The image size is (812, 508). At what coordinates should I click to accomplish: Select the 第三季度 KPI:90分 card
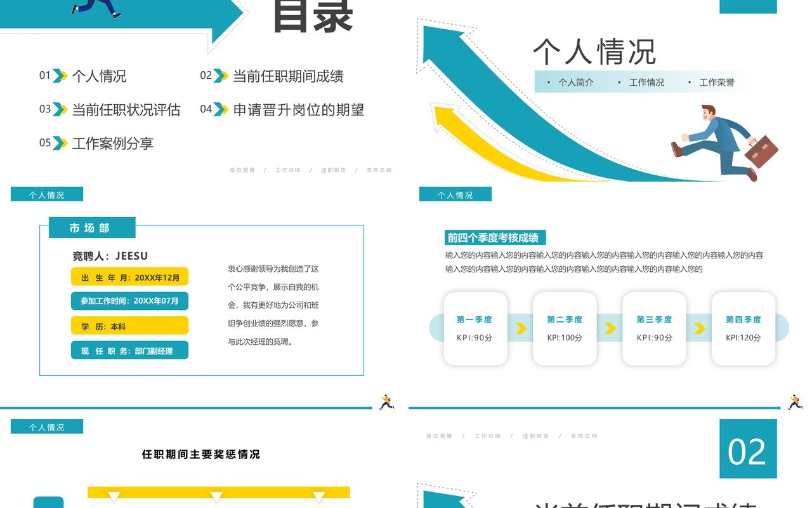[654, 328]
